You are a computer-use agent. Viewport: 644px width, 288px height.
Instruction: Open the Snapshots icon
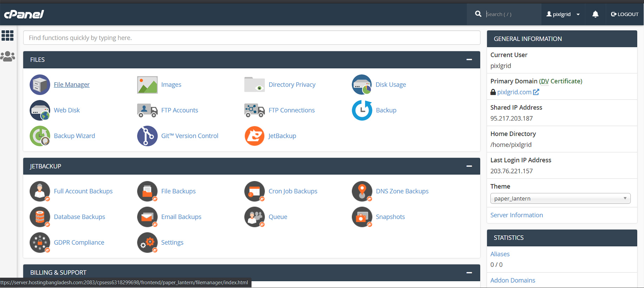(x=362, y=217)
